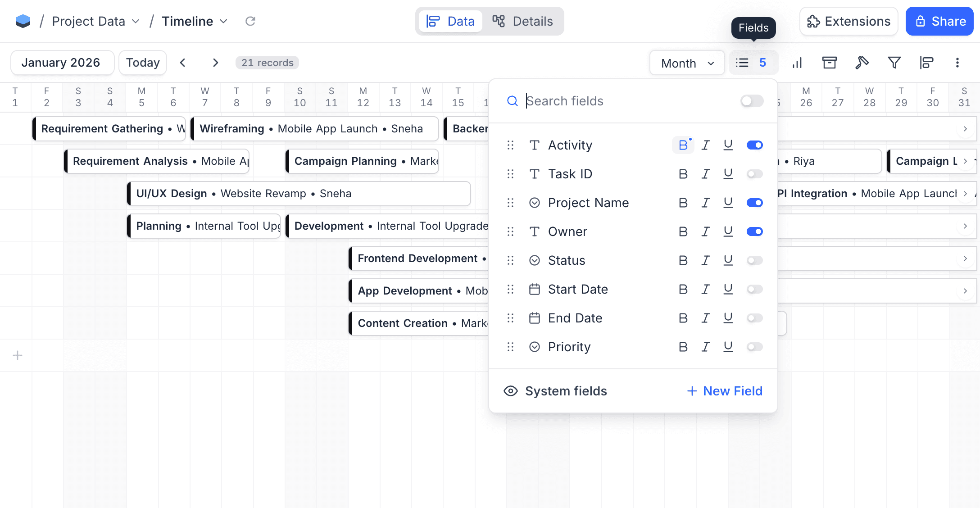Select the Data tab
Screen dimensions: 980x508
451,21
